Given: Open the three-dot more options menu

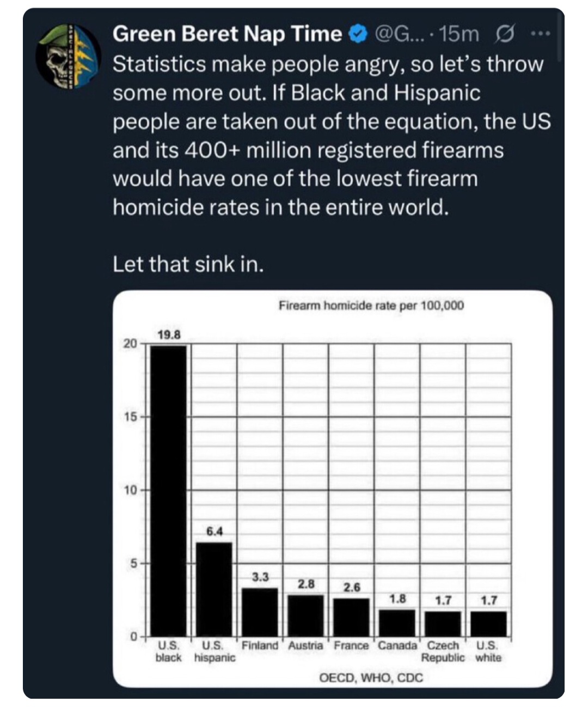Looking at the screenshot, I should click(540, 34).
